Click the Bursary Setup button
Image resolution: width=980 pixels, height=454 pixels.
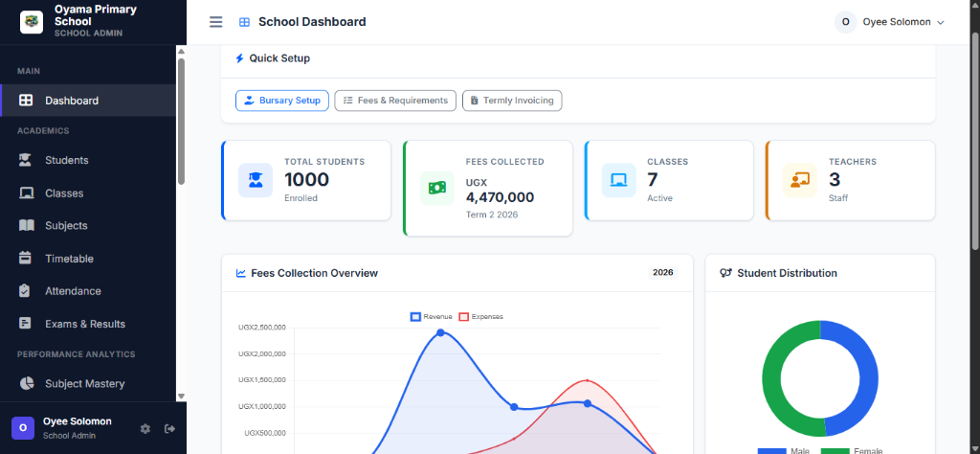pos(282,100)
